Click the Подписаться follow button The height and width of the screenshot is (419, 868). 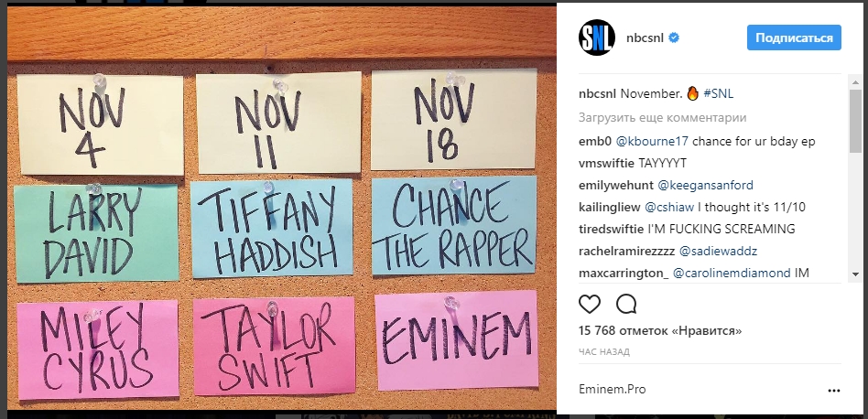point(794,38)
